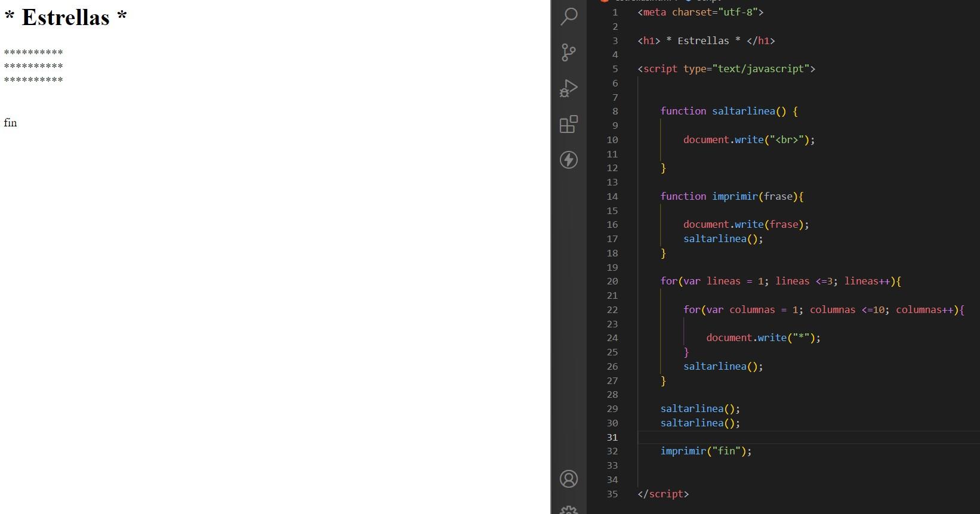Image resolution: width=980 pixels, height=514 pixels.
Task: Click line number 31 in the gutter
Action: coord(612,437)
